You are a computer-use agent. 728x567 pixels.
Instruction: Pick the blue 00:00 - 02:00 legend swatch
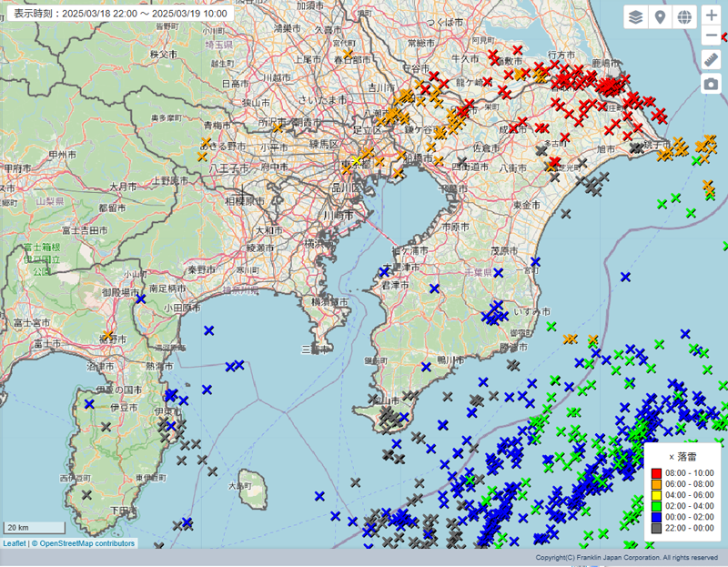[656, 517]
